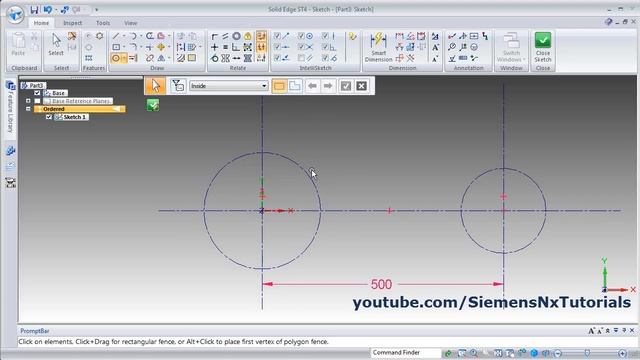Toggle Base checkbox in PathFinder tree
This screenshot has height=360, width=640.
[x=37, y=93]
